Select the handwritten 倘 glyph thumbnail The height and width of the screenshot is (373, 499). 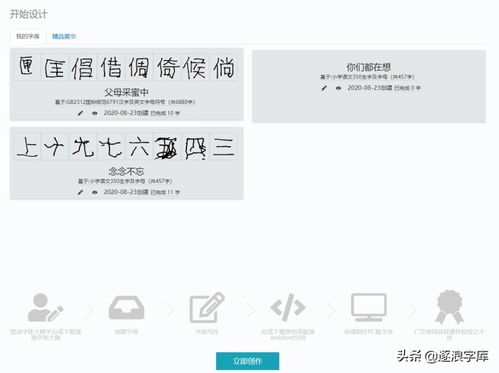pos(224,67)
